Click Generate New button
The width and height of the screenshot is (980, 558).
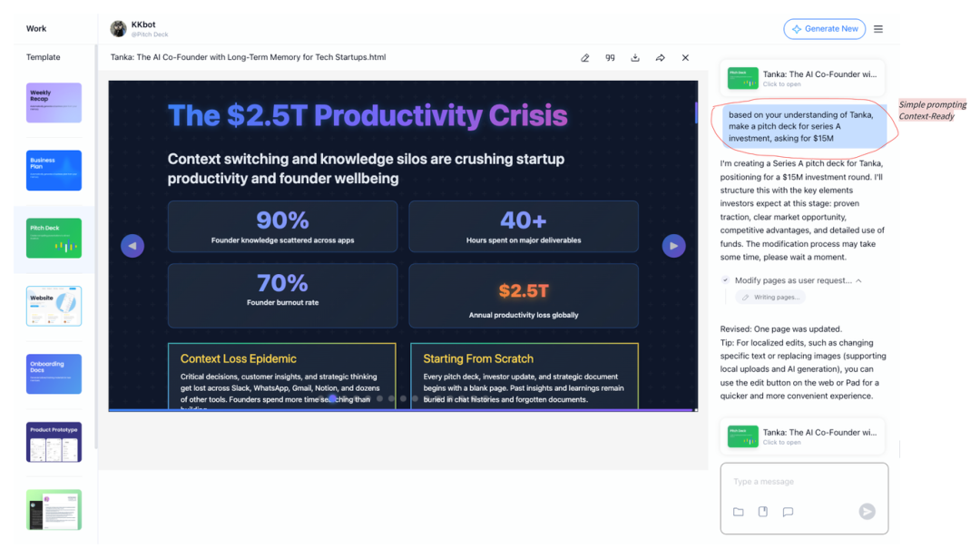pos(824,29)
